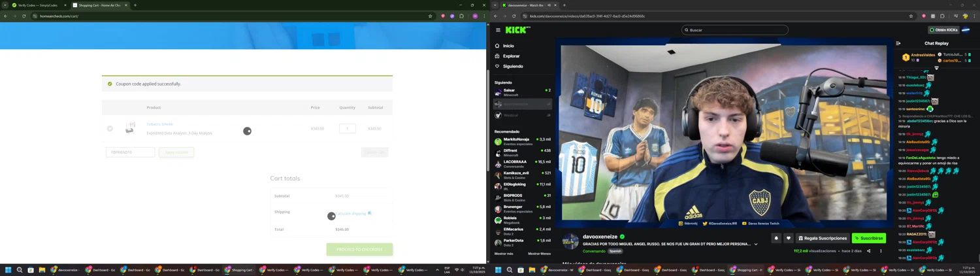The image size is (980, 276).
Task: Click the Conversando category link
Action: (594, 251)
